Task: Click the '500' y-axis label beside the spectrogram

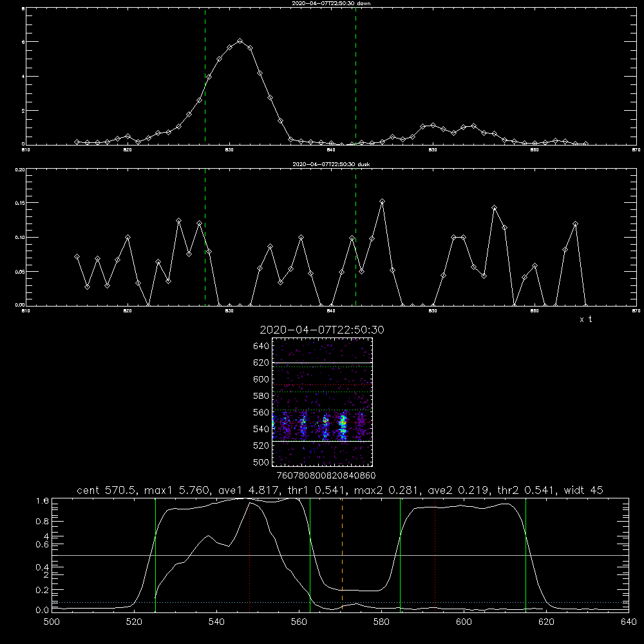Action: 261,462
